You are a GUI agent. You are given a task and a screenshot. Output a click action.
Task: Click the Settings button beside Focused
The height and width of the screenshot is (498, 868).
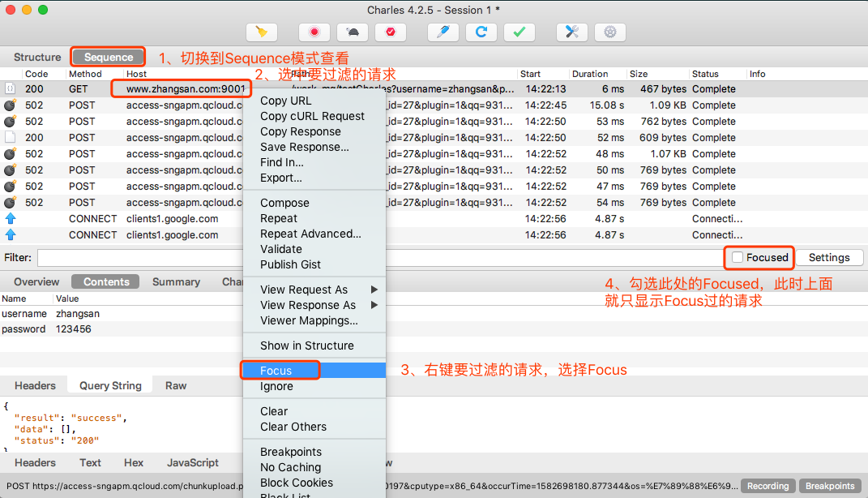click(x=829, y=257)
